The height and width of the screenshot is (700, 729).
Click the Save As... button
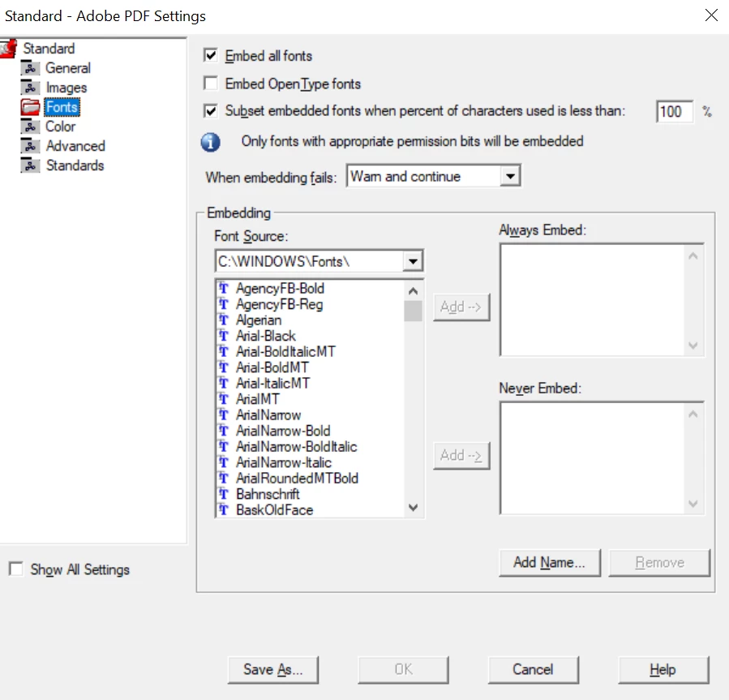tap(273, 670)
